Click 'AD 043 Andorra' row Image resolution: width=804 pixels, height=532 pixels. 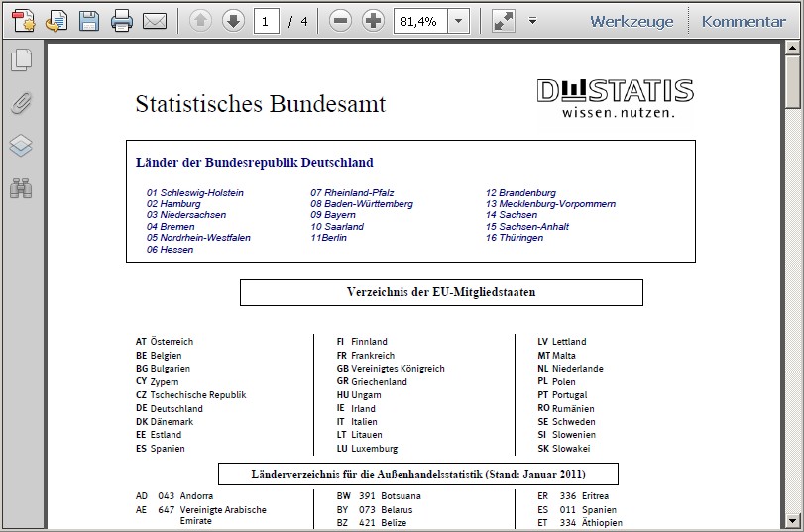(174, 496)
